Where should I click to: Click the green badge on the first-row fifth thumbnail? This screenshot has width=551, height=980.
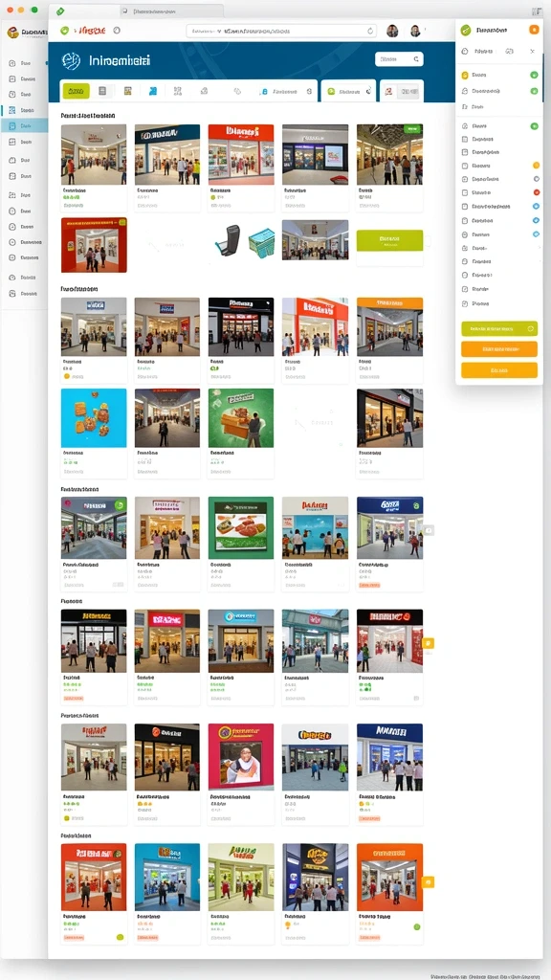pyautogui.click(x=411, y=129)
